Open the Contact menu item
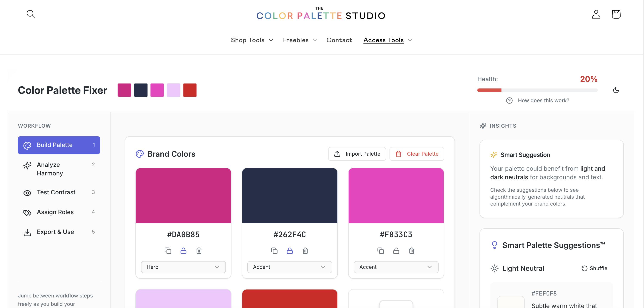Screen dimensions: 644x308 (x=339, y=40)
